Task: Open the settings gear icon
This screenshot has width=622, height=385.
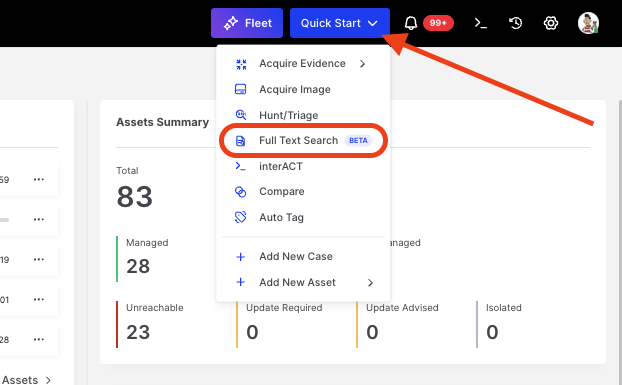Action: pos(551,23)
